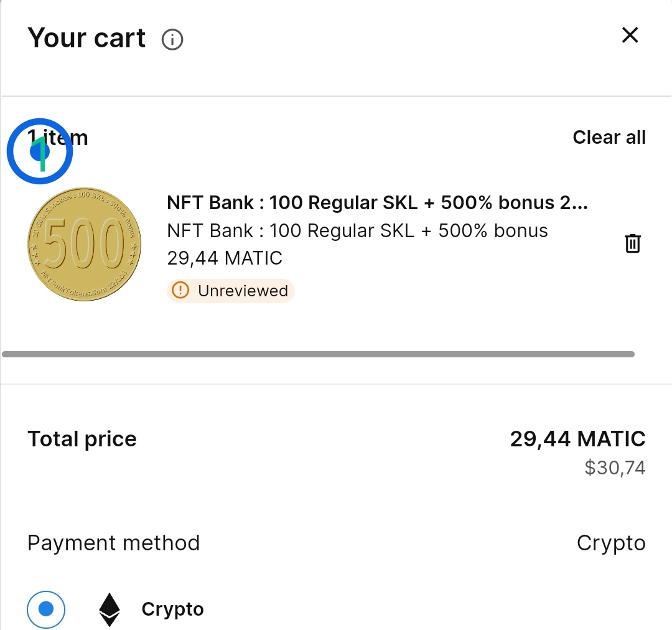Image resolution: width=672 pixels, height=630 pixels.
Task: Click the $30,74 dollar value
Action: (615, 468)
